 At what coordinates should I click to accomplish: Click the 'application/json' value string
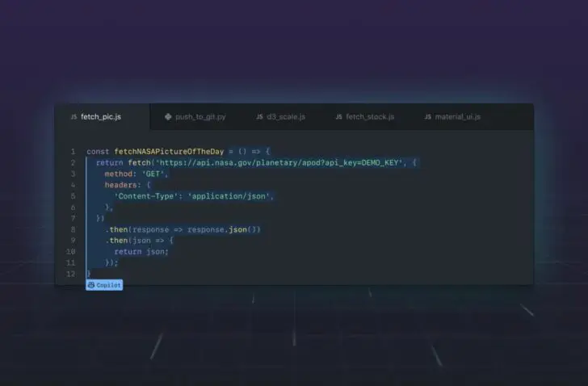point(229,196)
